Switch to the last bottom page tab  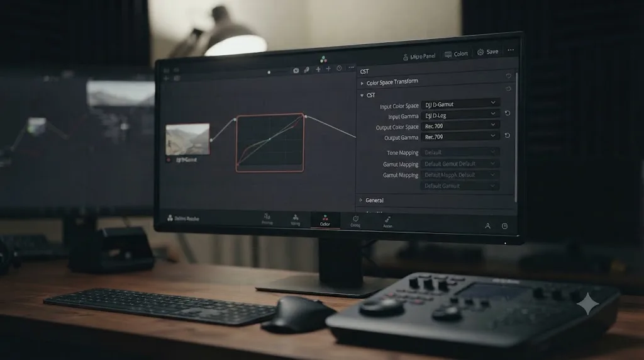tap(387, 222)
